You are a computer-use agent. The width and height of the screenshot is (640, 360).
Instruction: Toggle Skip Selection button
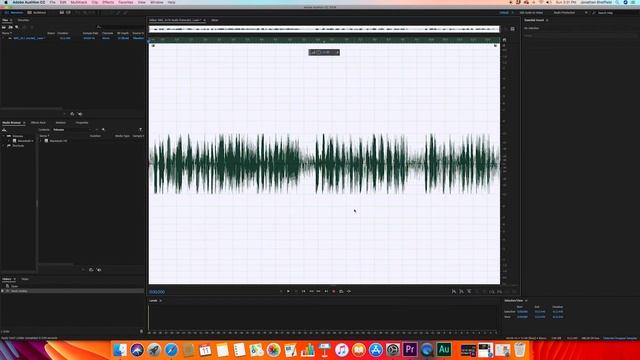click(x=349, y=291)
